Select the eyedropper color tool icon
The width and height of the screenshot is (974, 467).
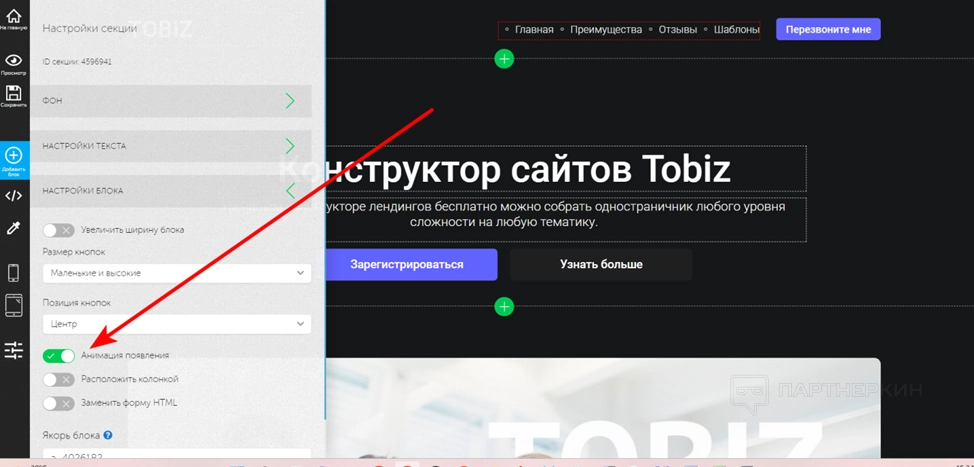pyautogui.click(x=14, y=227)
